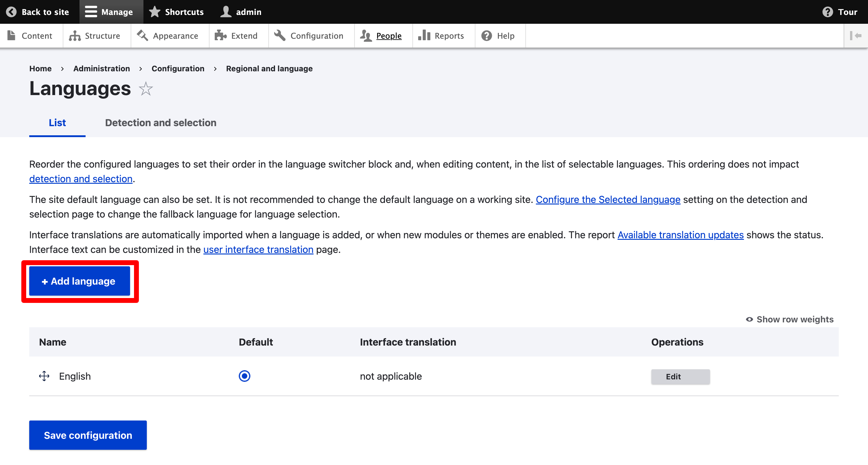Switch to Detection and selection tab
Viewport: 868px width, 465px height.
tap(161, 123)
